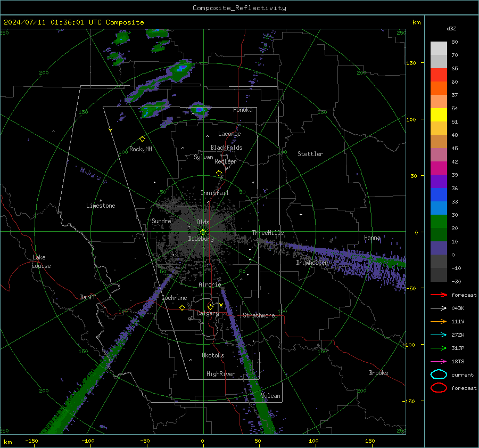Click the Strathmore city label

coord(259,315)
